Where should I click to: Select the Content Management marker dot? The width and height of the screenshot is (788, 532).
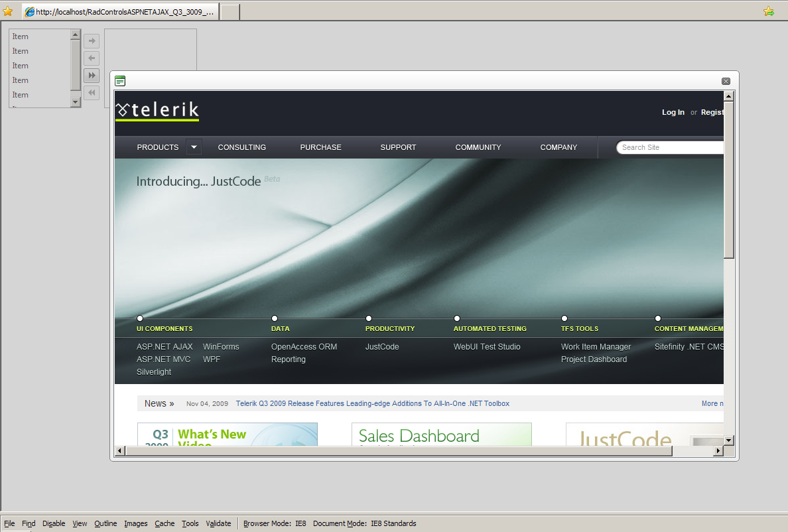point(658,318)
